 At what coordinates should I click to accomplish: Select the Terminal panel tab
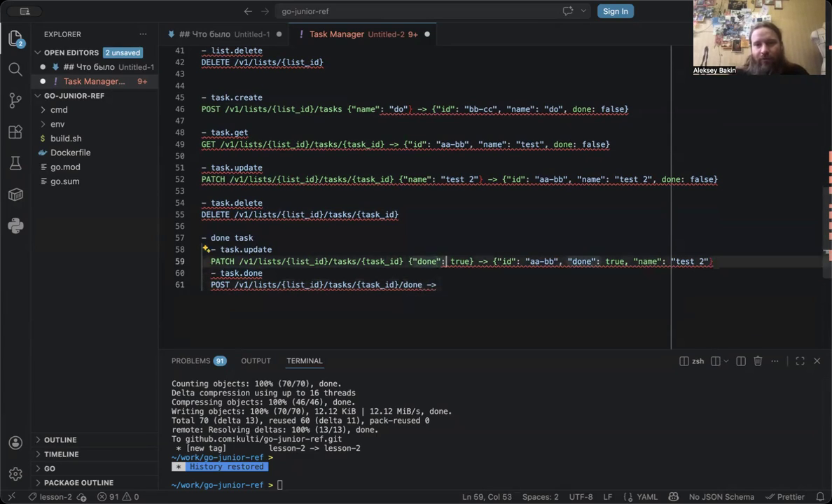tap(305, 360)
